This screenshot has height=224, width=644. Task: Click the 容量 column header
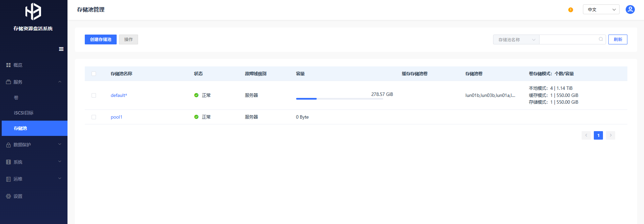pyautogui.click(x=300, y=74)
